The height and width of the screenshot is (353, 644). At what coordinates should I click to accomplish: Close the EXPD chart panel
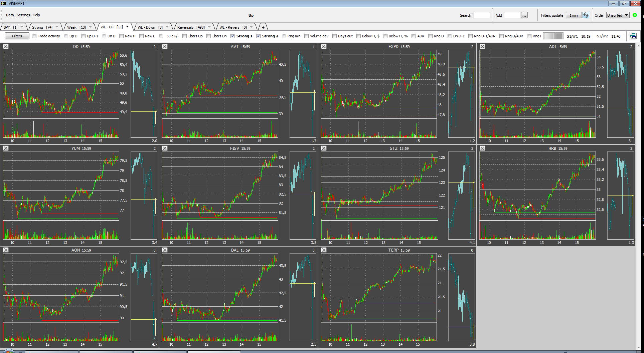tap(324, 47)
